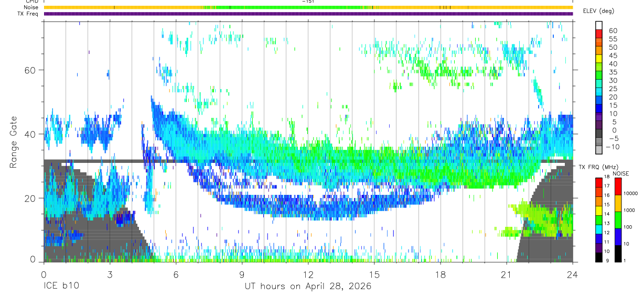644x297 pixels.
Task: Click the "50" value on ELEV scale
Action: pyautogui.click(x=613, y=47)
